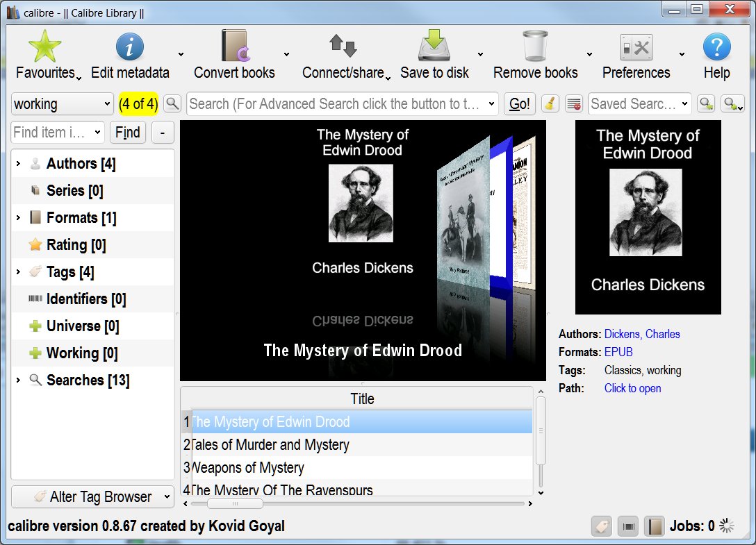Click the copy search to saved search icon
The width and height of the screenshot is (756, 545).
[707, 103]
